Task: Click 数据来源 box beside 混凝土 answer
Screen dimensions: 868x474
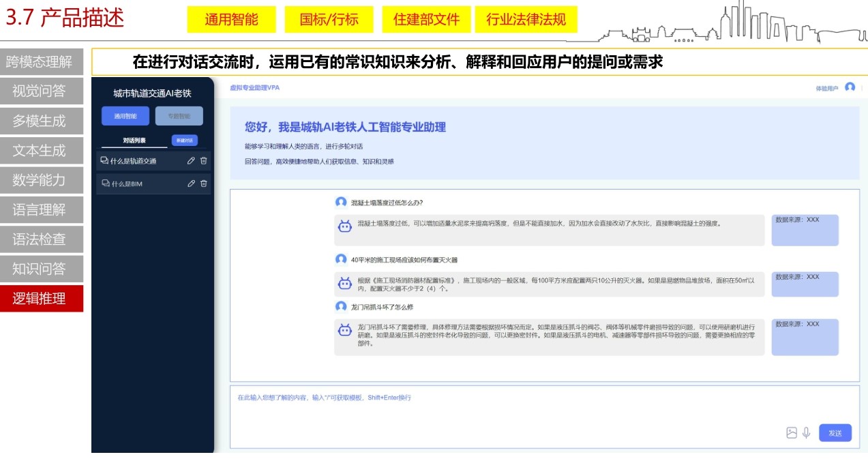Action: 805,230
